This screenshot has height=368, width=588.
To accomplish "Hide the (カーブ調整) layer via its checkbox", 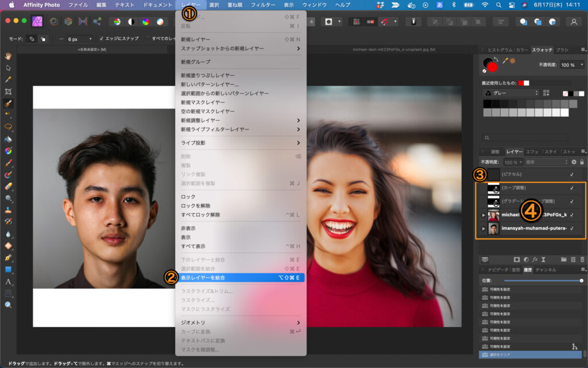I will tap(571, 187).
